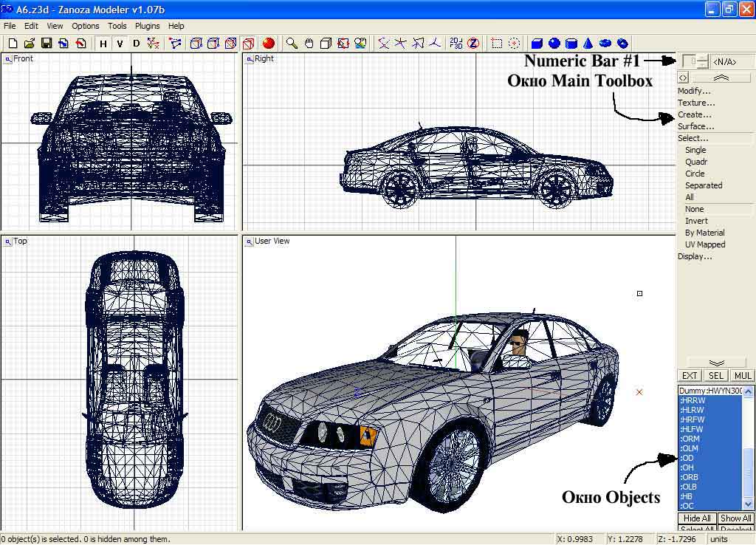Select the Pan hand tool

(x=309, y=44)
